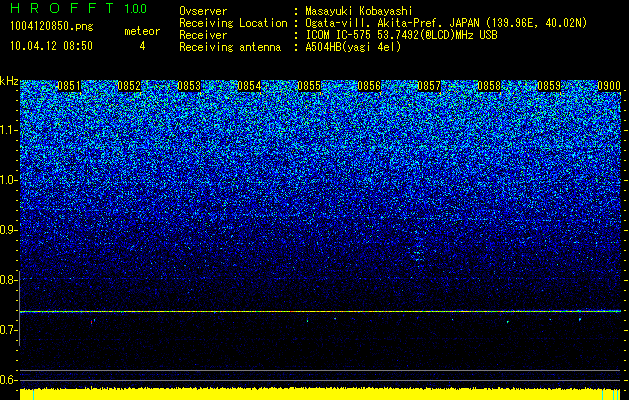Click the 1.1 frequency axis label

pos(9,130)
